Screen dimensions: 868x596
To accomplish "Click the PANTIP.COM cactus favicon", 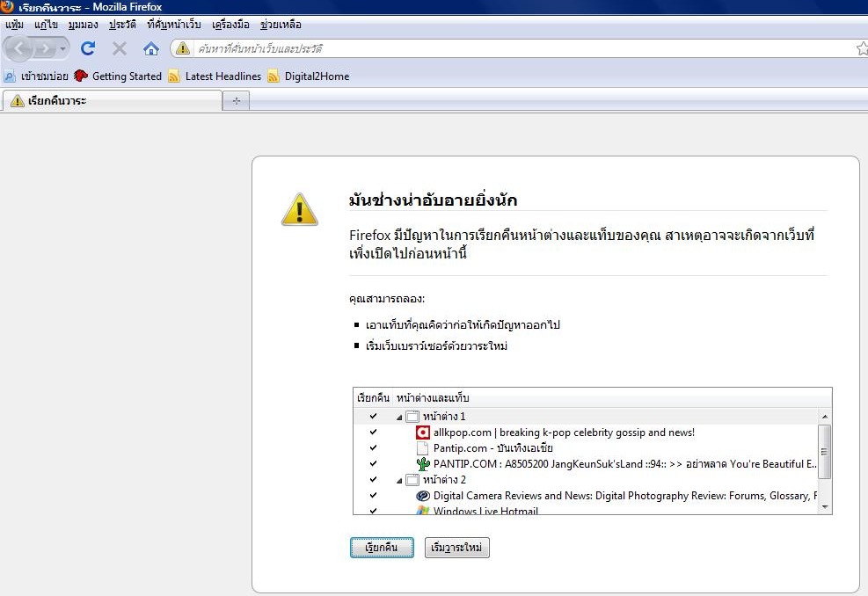I will (x=423, y=464).
